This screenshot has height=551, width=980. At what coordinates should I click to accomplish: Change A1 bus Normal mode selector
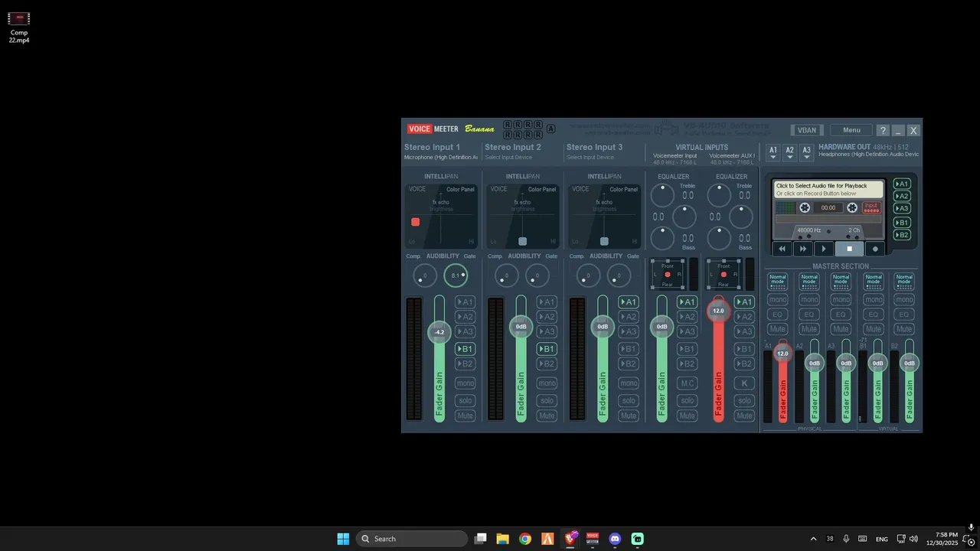tap(778, 282)
